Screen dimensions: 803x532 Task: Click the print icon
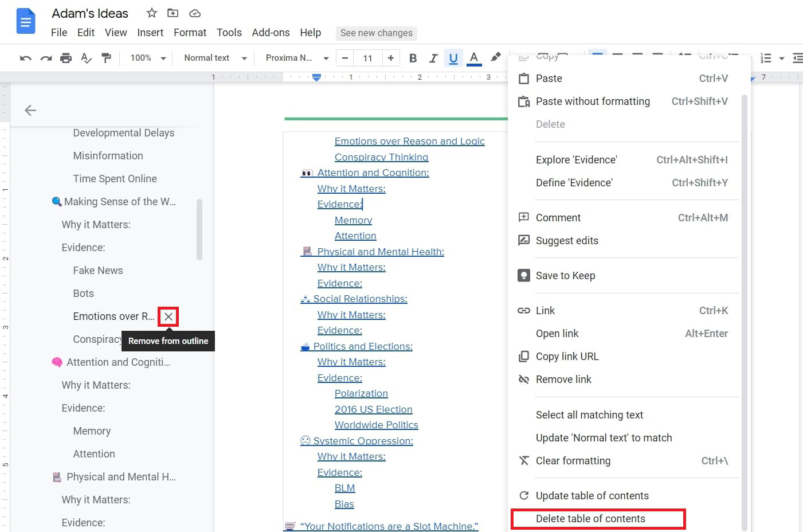(x=66, y=58)
